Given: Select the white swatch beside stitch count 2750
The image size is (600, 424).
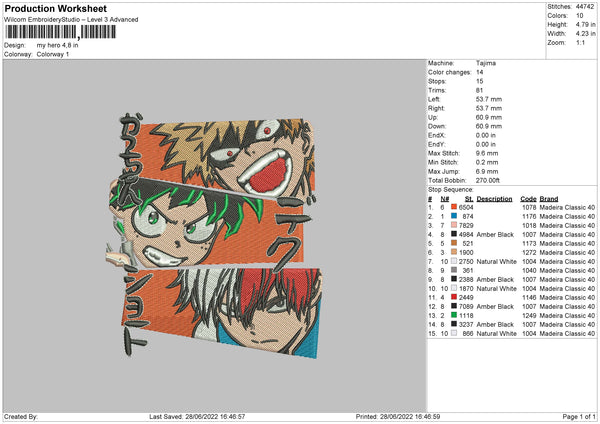Looking at the screenshot, I should coord(454,261).
